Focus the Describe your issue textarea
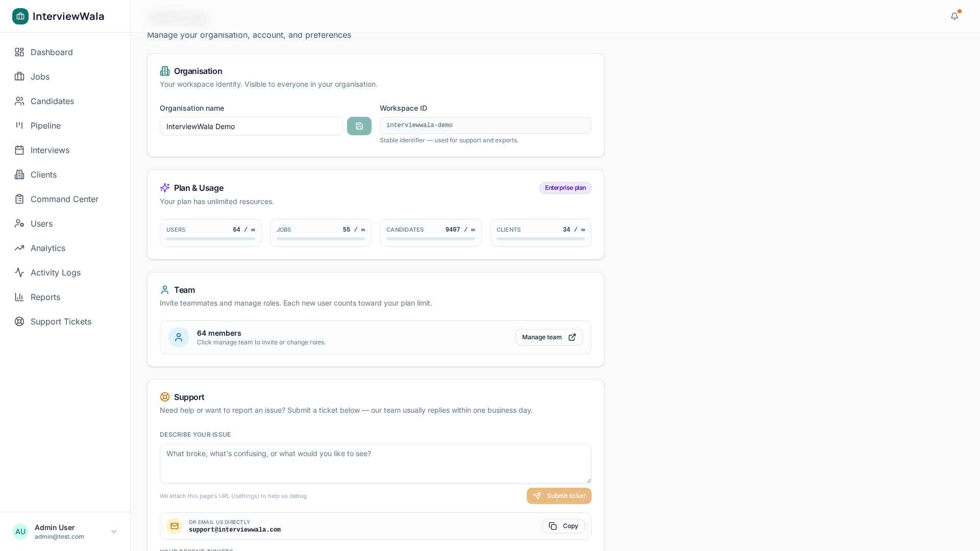This screenshot has height=551, width=980. pyautogui.click(x=376, y=464)
